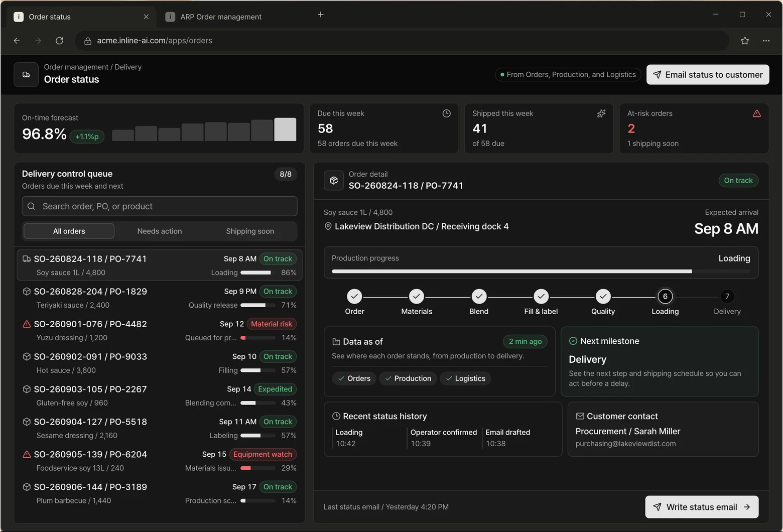Click the 86% progress bar on SO-260824-118

tap(258, 273)
